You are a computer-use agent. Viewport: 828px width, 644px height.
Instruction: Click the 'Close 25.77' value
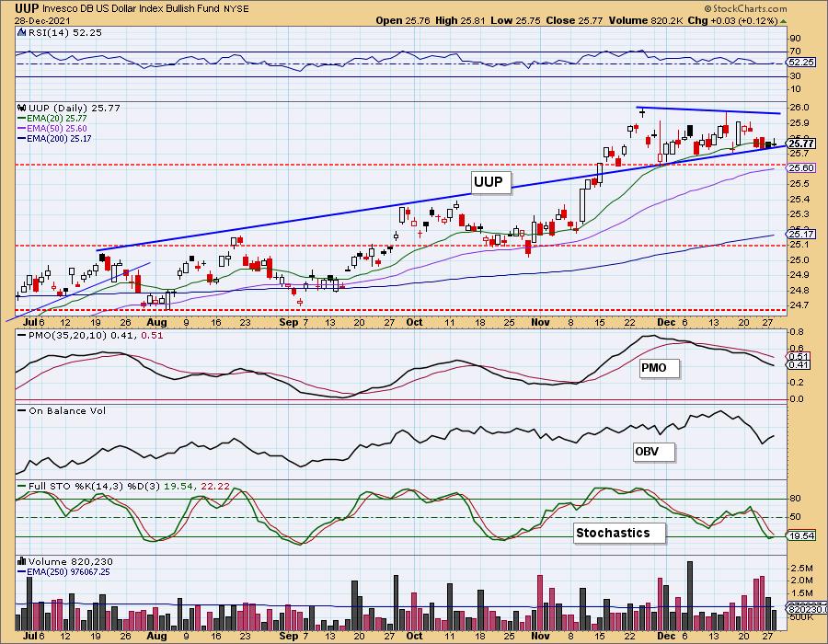574,20
